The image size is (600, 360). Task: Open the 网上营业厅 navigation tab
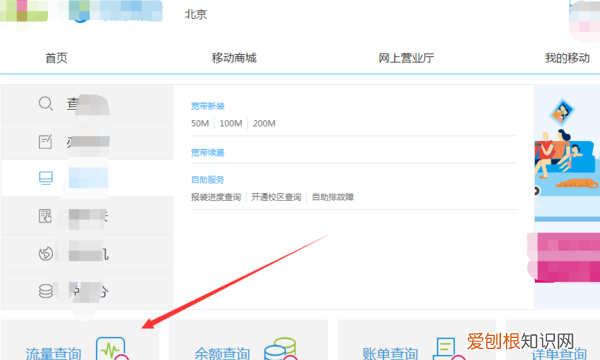pyautogui.click(x=406, y=58)
